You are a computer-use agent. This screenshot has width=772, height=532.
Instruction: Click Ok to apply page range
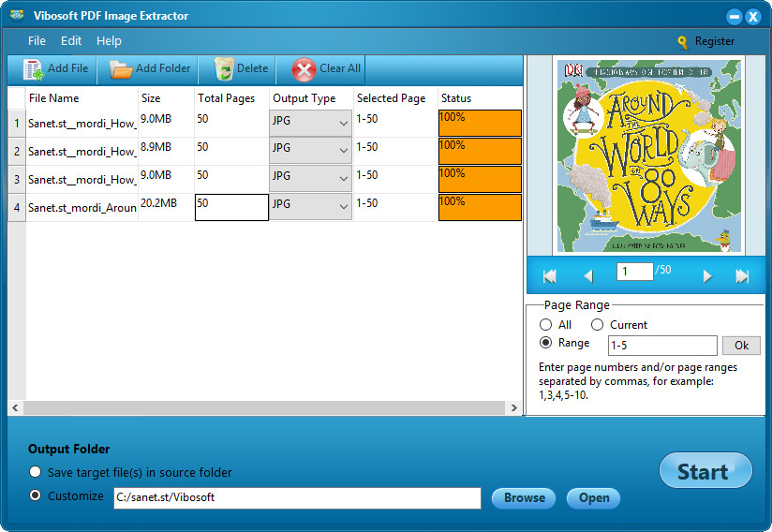tap(741, 346)
